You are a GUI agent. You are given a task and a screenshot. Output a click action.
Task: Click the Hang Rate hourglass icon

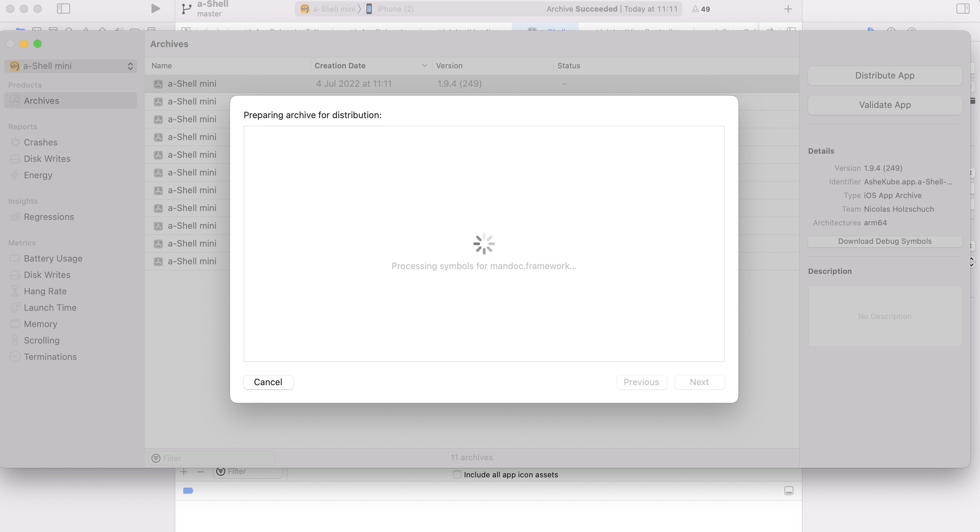[15, 291]
